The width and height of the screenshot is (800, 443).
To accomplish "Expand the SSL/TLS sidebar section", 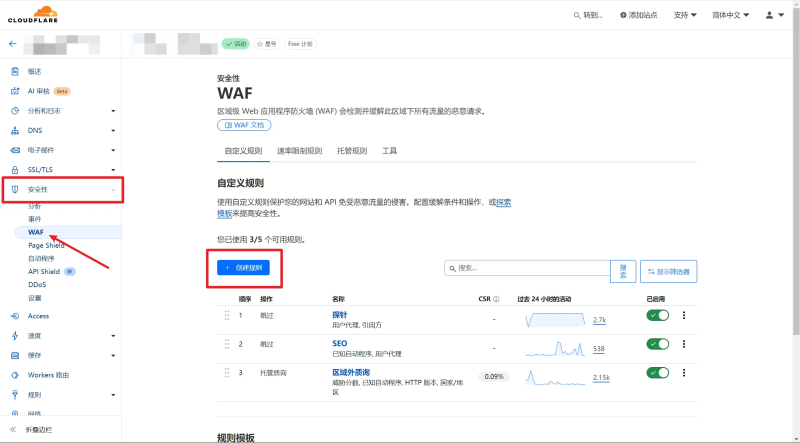I will [113, 170].
